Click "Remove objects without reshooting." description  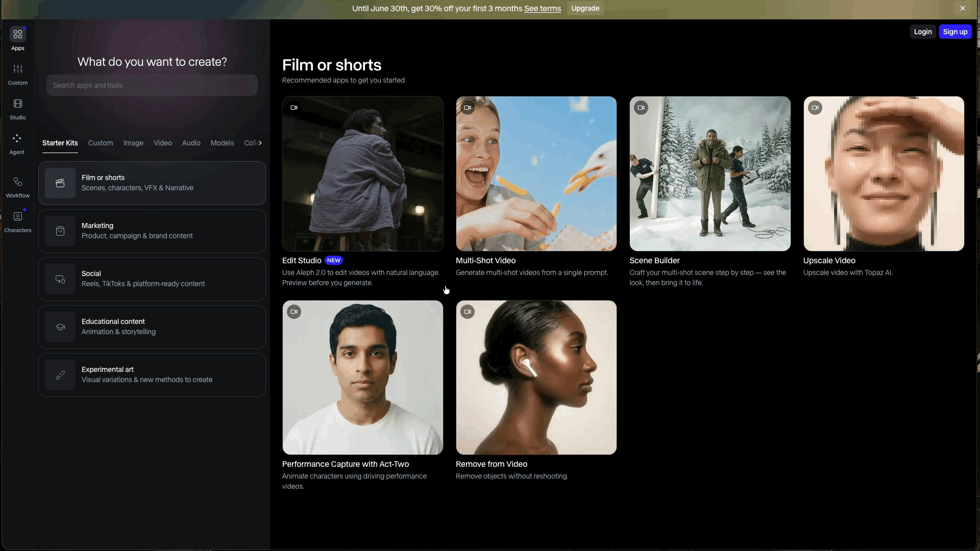click(512, 476)
